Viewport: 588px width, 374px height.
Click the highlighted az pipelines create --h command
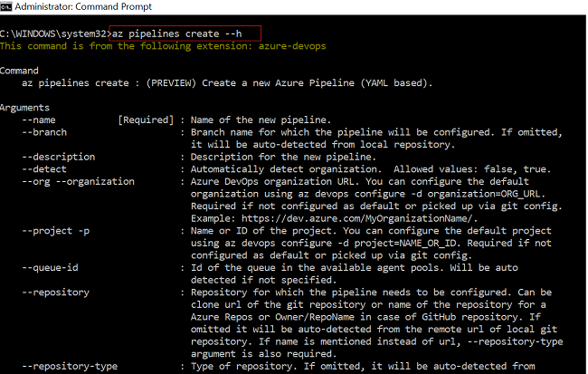click(177, 34)
